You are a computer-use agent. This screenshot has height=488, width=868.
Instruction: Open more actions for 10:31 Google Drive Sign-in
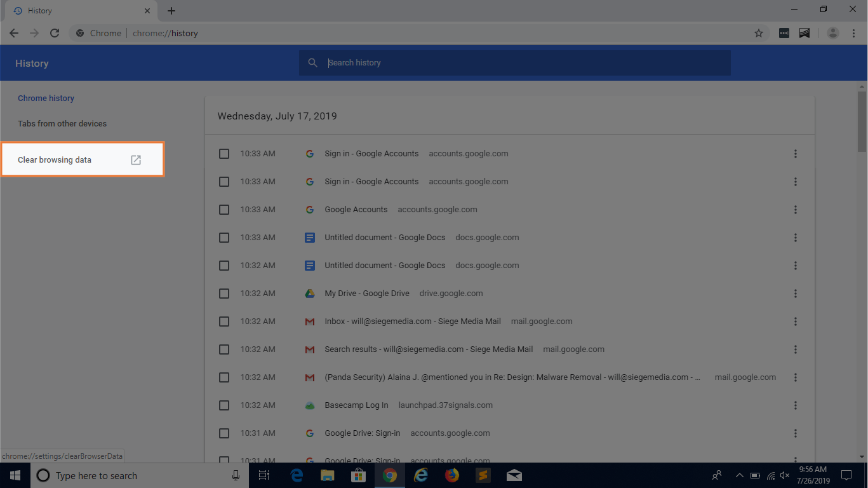click(795, 433)
